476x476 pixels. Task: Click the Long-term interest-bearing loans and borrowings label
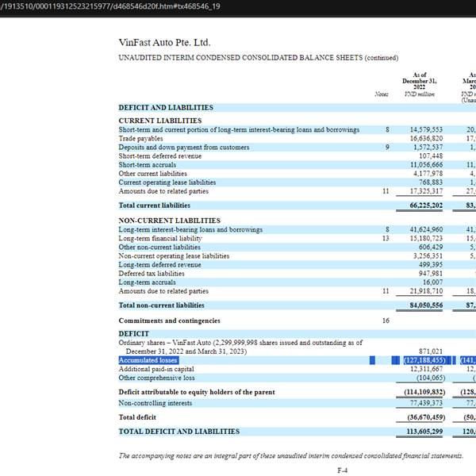(x=190, y=229)
